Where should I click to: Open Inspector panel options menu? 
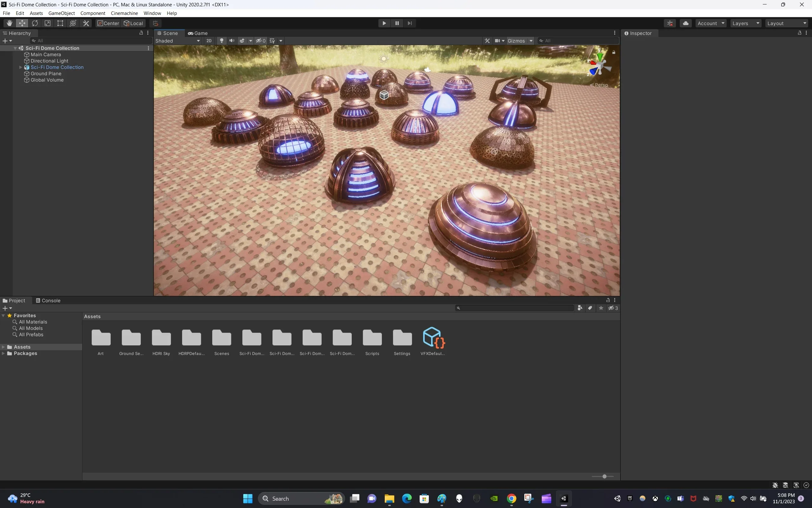[x=806, y=33]
